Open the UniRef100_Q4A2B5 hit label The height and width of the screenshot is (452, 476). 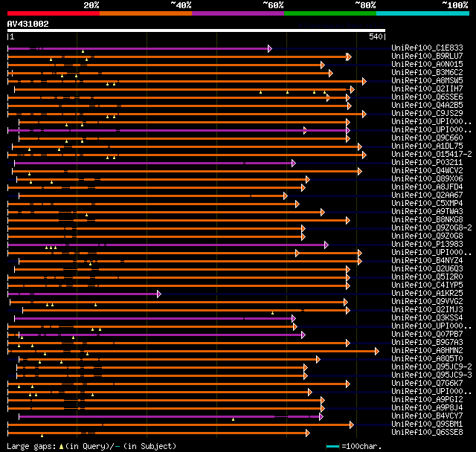coord(427,106)
